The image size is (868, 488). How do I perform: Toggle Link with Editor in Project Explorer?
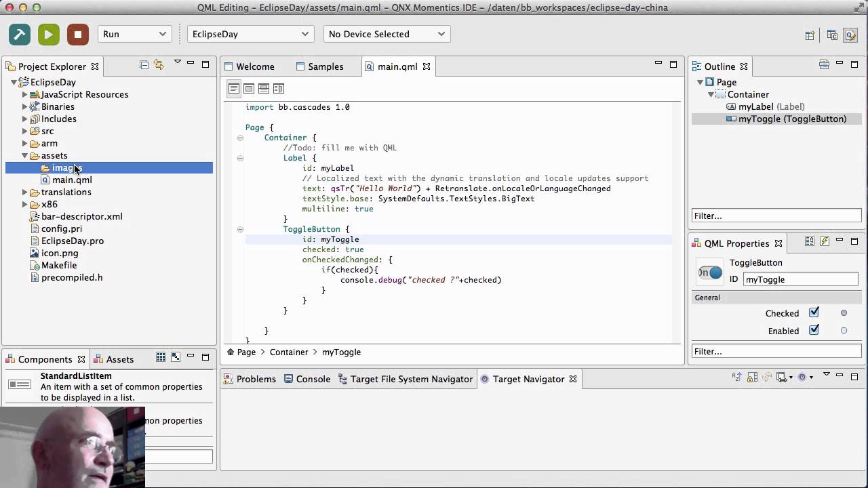point(159,65)
